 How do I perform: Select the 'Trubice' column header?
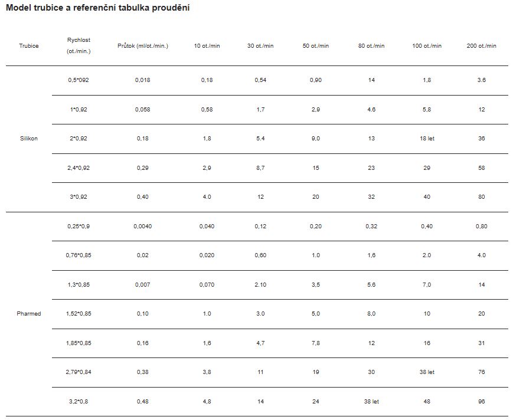(29, 46)
